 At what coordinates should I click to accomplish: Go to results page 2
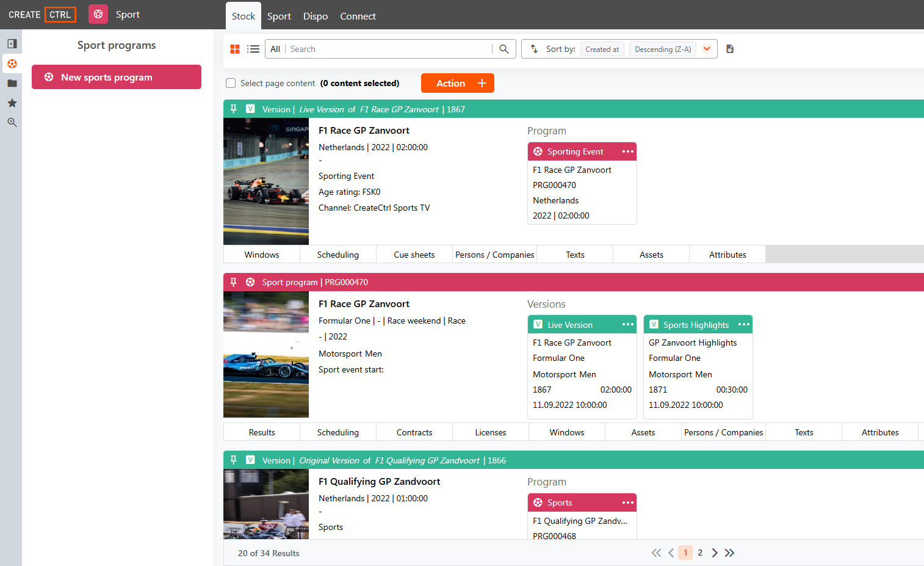(700, 553)
